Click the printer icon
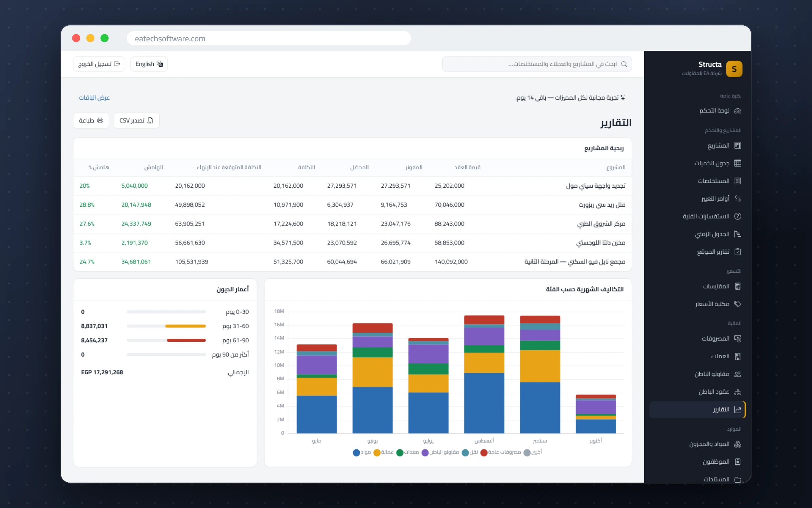 (100, 120)
